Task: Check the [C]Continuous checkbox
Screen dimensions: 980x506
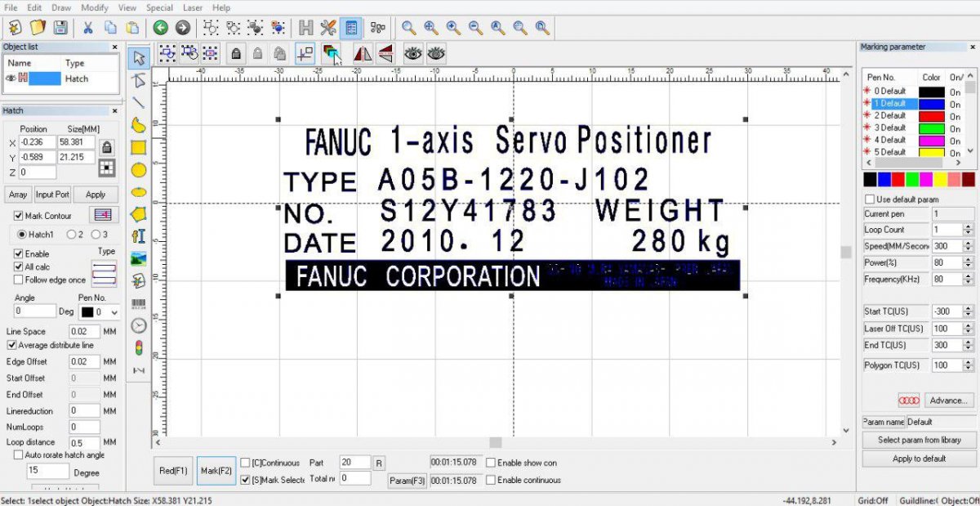Action: coord(245,463)
